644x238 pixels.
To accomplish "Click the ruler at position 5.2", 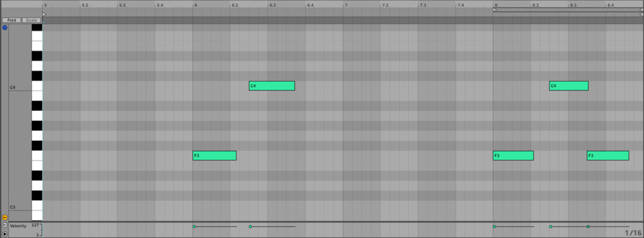I will [85, 5].
